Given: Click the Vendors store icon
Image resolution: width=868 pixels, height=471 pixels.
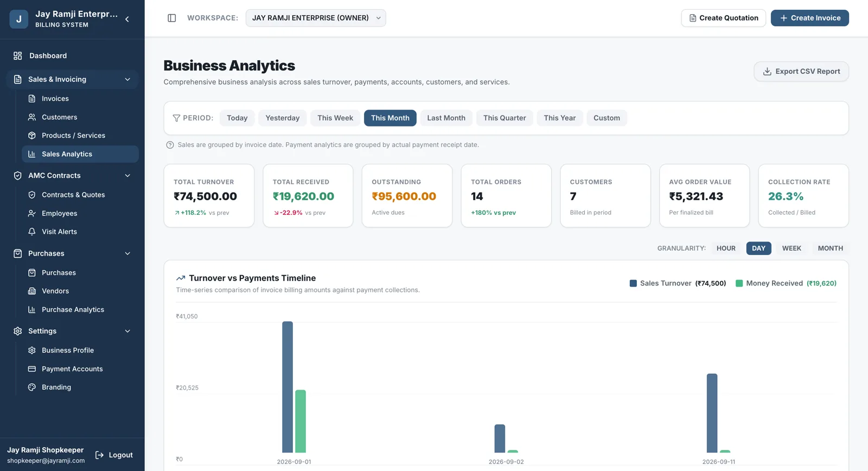Looking at the screenshot, I should point(32,291).
